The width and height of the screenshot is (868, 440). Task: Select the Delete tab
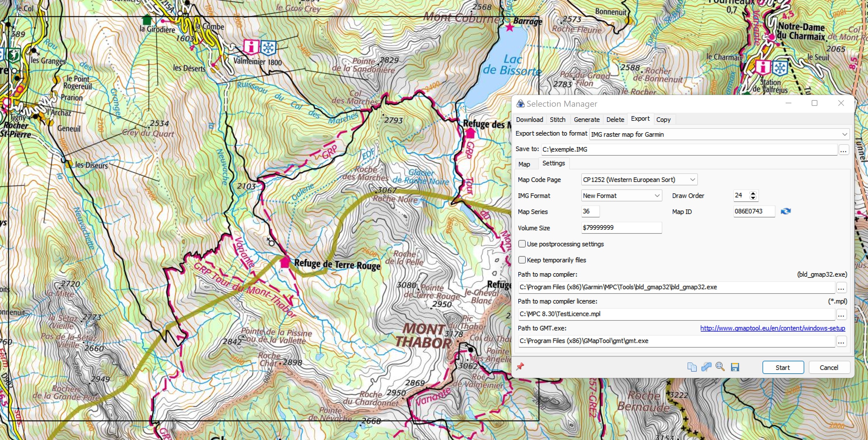[x=615, y=119]
